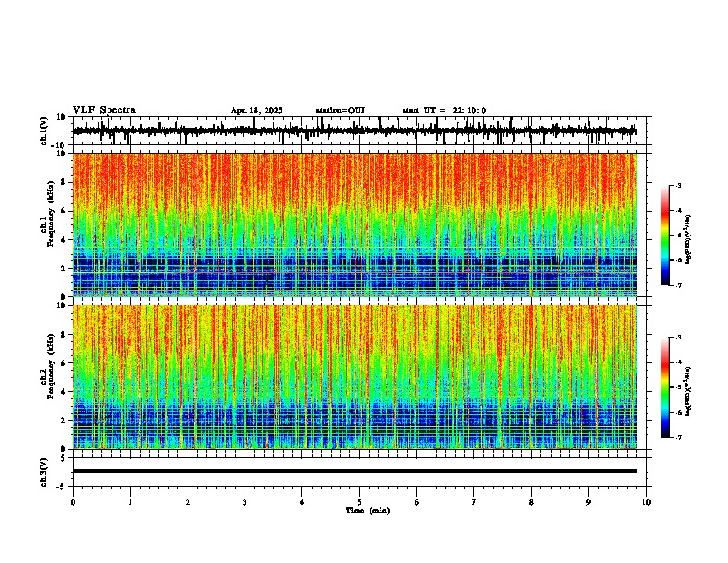Viewport: 728px width, 563px height.
Task: Click time axis tick label "3"
Action: (x=245, y=502)
